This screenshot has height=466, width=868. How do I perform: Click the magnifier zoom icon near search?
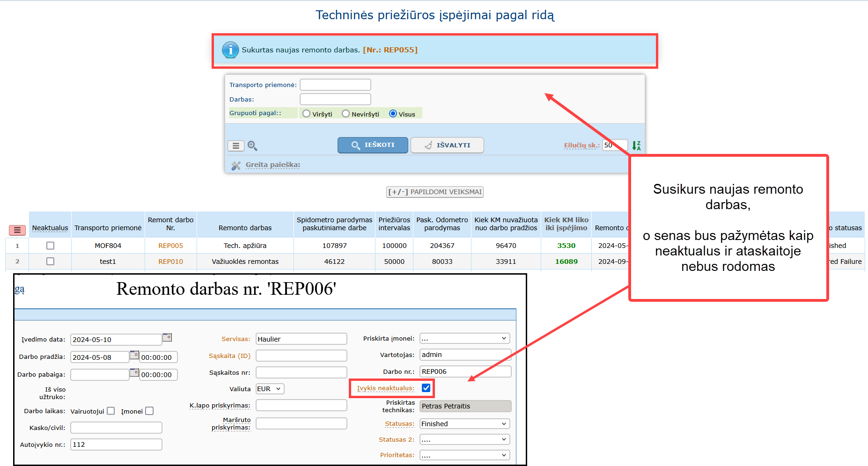(252, 146)
